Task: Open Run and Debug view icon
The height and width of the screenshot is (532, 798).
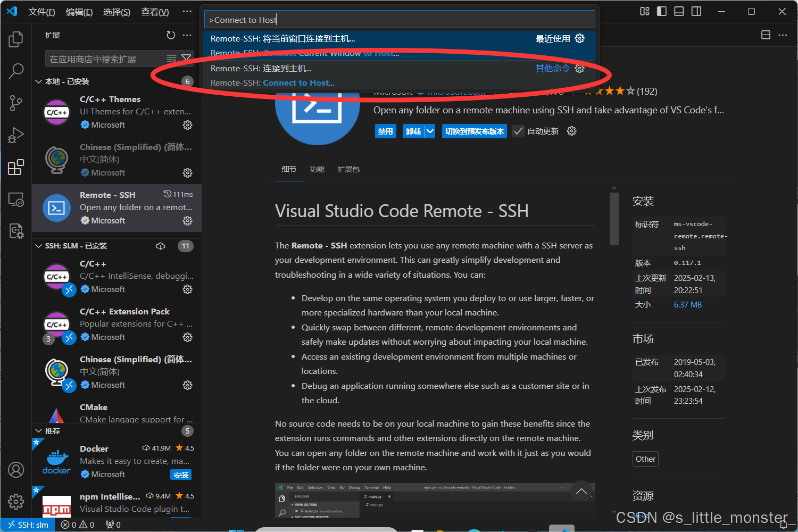Action: coord(16,135)
